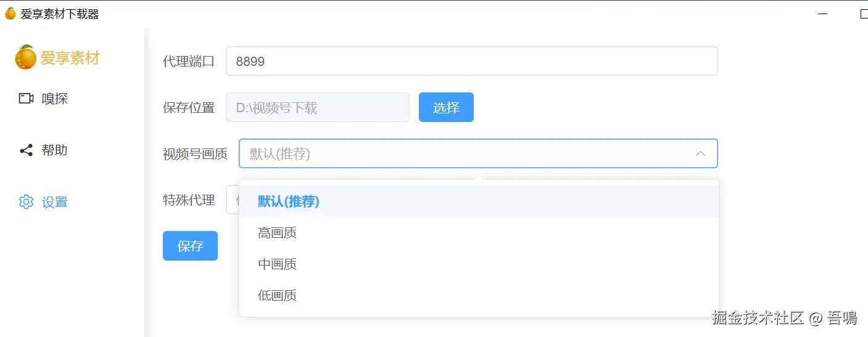Viewport: 868px width, 337px height.
Task: Click the 保存位置 path field
Action: point(318,108)
